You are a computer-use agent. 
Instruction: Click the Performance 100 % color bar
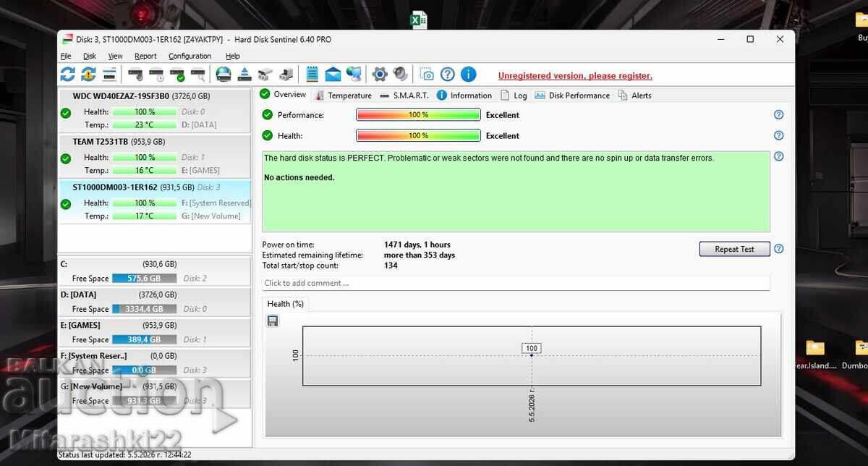click(418, 114)
